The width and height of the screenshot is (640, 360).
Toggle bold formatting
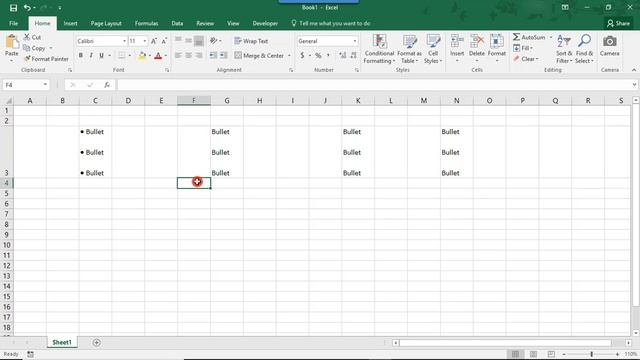(81, 56)
